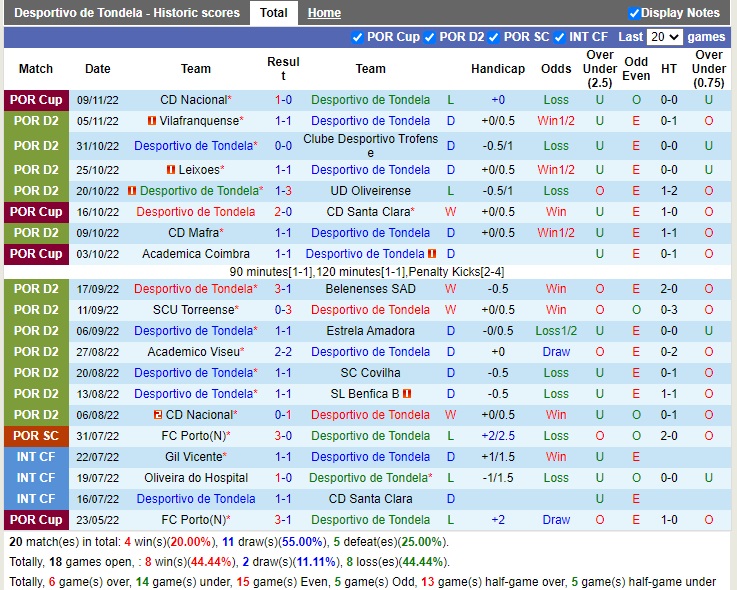The width and height of the screenshot is (737, 590).
Task: Click the 0-3 score at SCU Torreense
Action: click(283, 310)
